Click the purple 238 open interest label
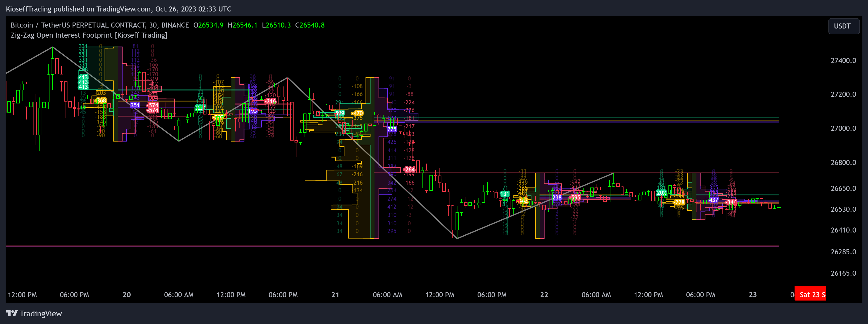Screen dimensions: 868x324 pyautogui.click(x=557, y=198)
